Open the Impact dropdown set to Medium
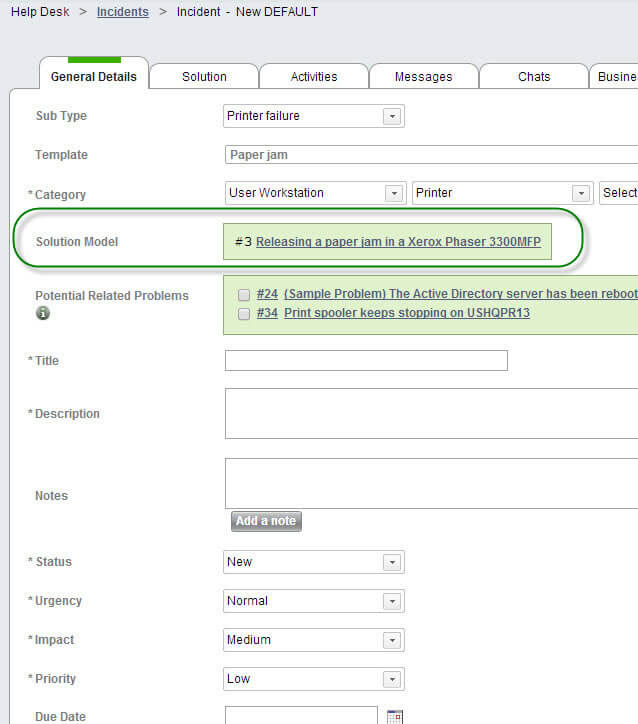Screen dimensions: 638x724 click(393, 640)
